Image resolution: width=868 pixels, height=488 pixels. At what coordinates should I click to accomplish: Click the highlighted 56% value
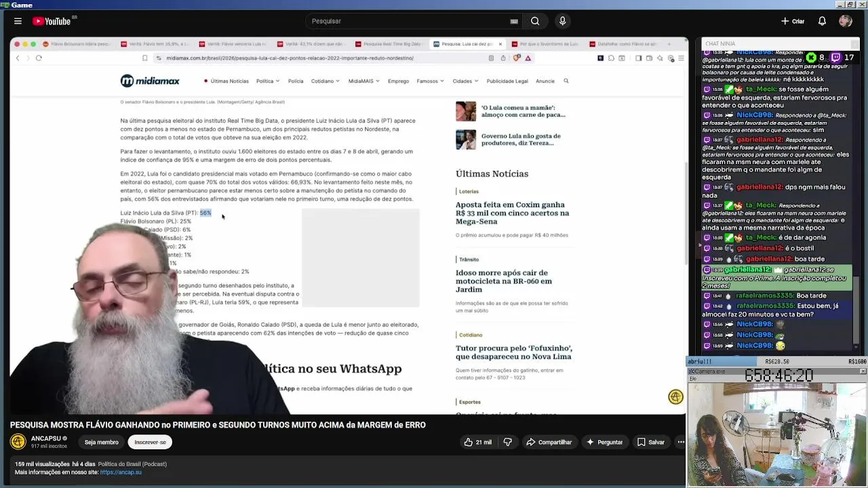point(205,213)
